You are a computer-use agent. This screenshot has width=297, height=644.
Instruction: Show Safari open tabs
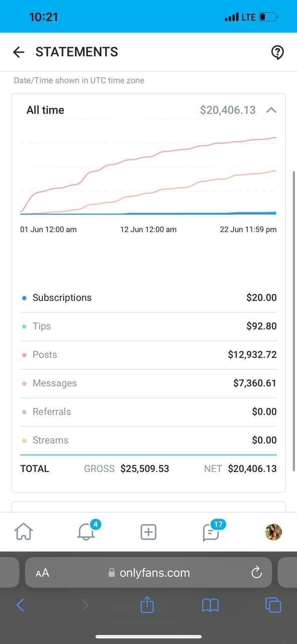pyautogui.click(x=273, y=605)
